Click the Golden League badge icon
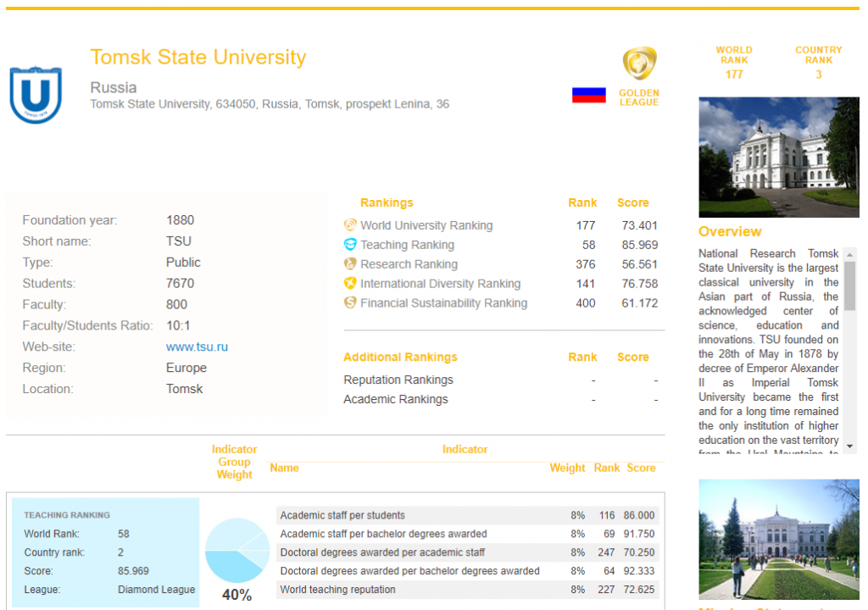Image resolution: width=868 pixels, height=610 pixels. click(639, 64)
